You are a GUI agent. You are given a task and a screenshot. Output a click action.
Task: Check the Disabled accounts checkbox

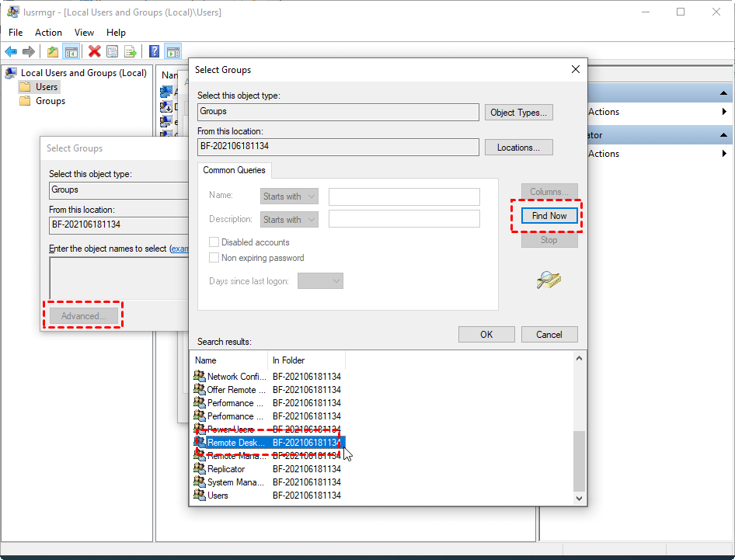[x=214, y=242]
